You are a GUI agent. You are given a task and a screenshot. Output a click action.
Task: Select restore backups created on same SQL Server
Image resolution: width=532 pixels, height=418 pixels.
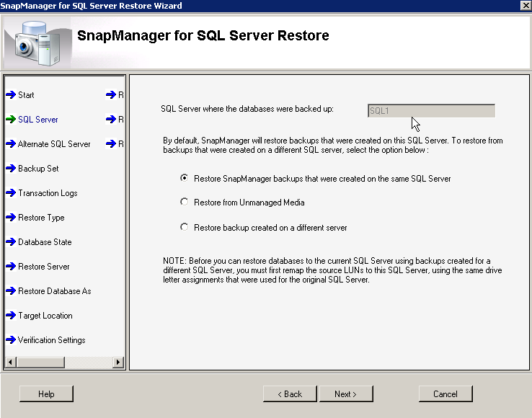click(x=185, y=178)
